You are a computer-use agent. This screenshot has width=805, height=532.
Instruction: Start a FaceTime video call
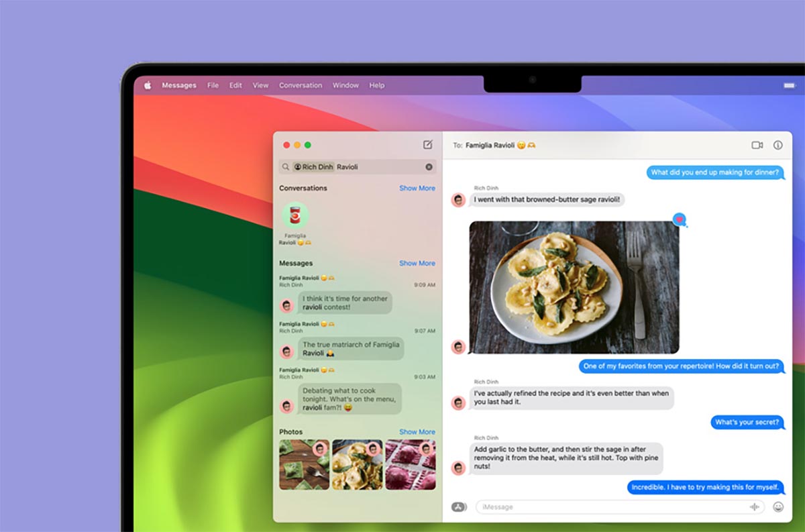pyautogui.click(x=757, y=145)
